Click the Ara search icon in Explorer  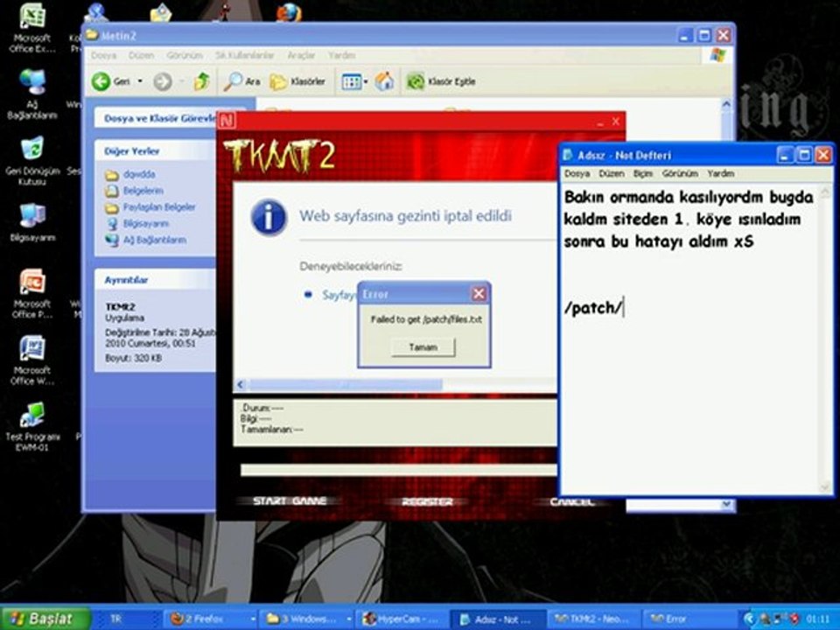tap(241, 81)
